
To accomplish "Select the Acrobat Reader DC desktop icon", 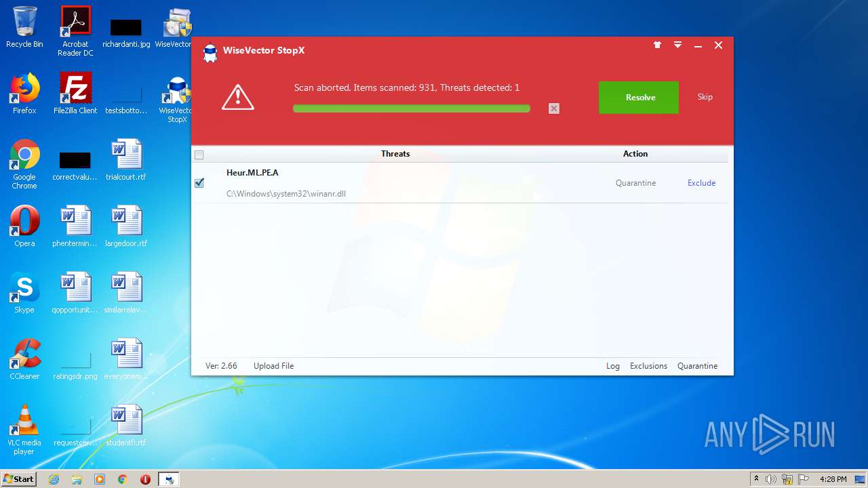I will tap(75, 31).
